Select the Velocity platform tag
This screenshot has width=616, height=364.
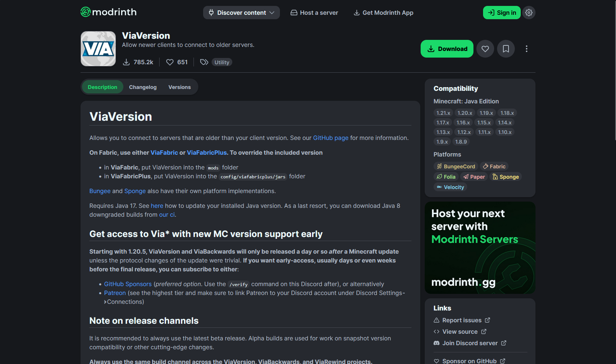point(450,187)
